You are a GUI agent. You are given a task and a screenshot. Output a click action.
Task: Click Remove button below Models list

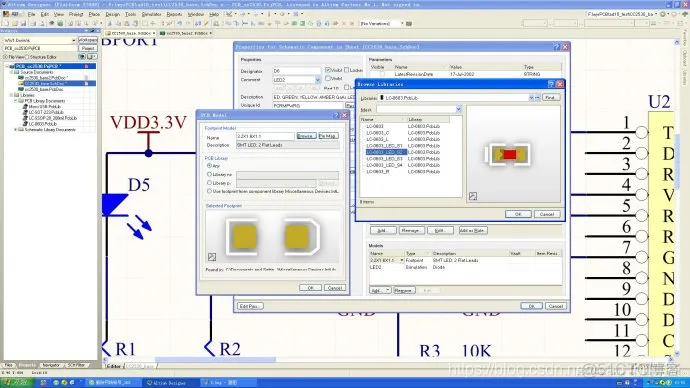pyautogui.click(x=404, y=290)
